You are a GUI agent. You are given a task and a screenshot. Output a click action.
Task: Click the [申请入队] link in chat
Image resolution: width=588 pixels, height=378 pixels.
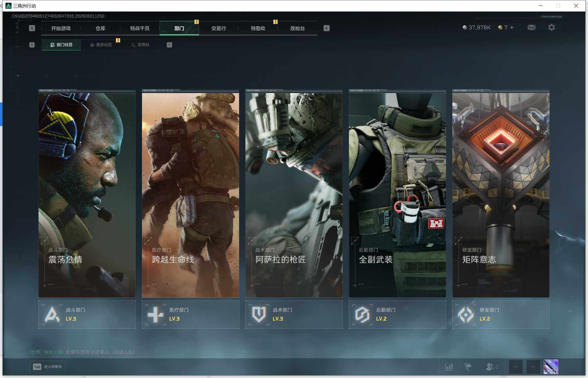pos(123,352)
